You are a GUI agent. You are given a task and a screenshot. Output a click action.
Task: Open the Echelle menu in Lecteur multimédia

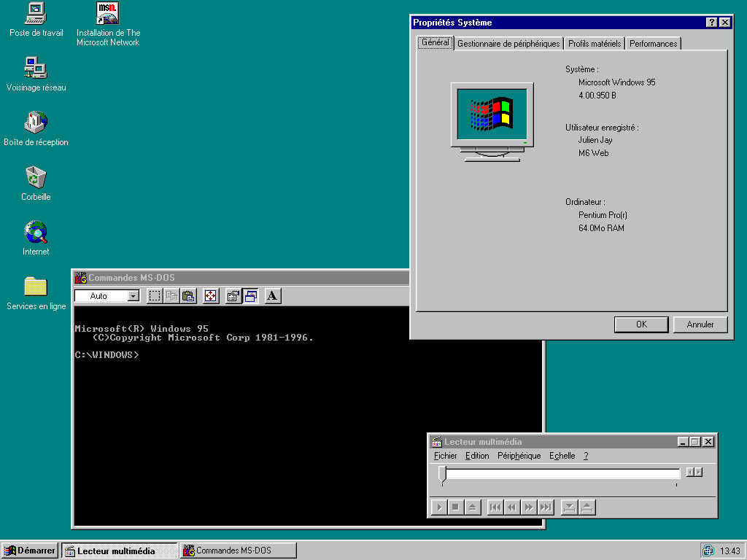(x=562, y=456)
